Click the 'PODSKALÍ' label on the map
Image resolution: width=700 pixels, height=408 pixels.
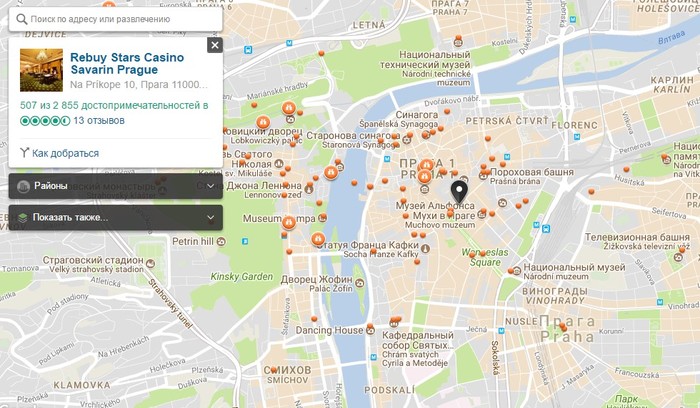point(389,390)
